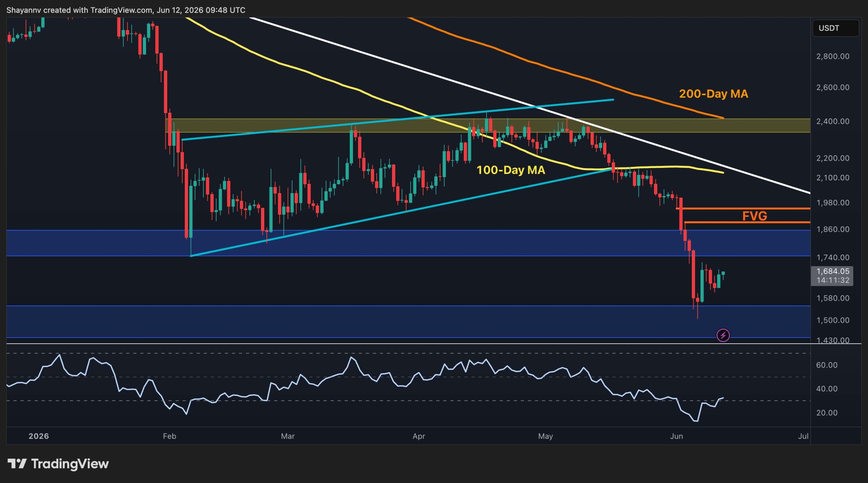This screenshot has width=868, height=483.
Task: Click the 1,580.00 price axis label
Action: (833, 298)
